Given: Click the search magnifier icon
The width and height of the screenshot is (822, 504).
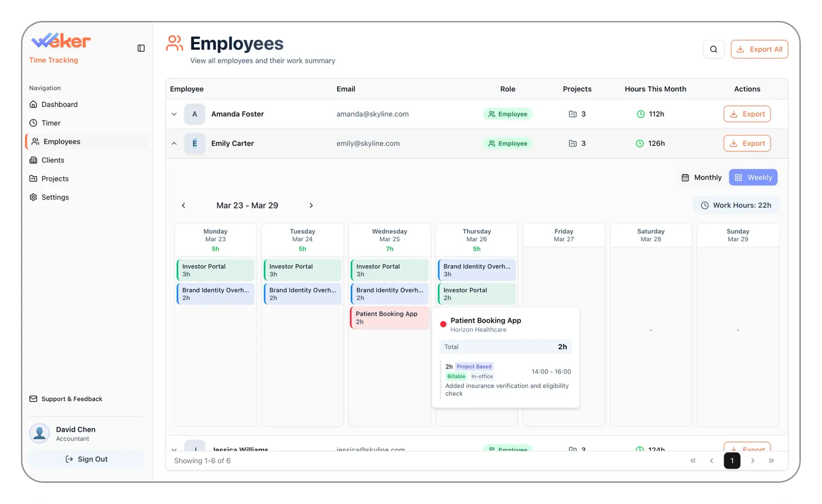Looking at the screenshot, I should click(x=714, y=49).
